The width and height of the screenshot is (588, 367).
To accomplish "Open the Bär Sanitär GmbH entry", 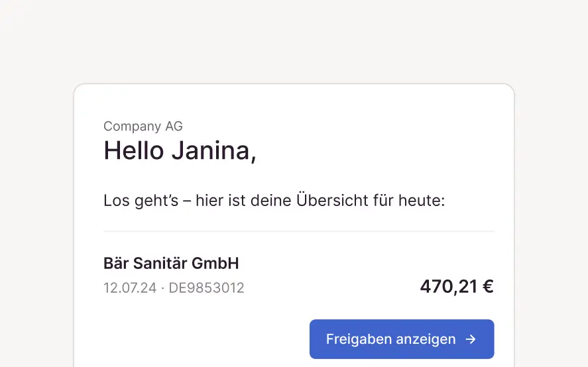I will 171,263.
